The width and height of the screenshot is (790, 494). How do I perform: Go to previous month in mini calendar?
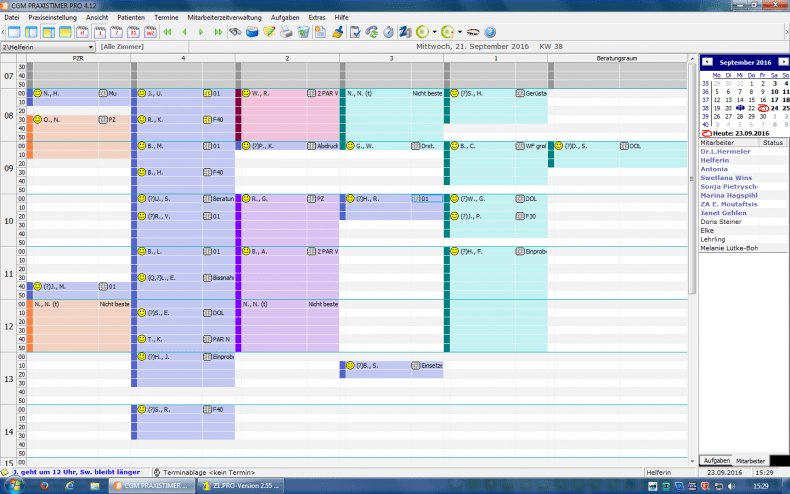click(707, 62)
